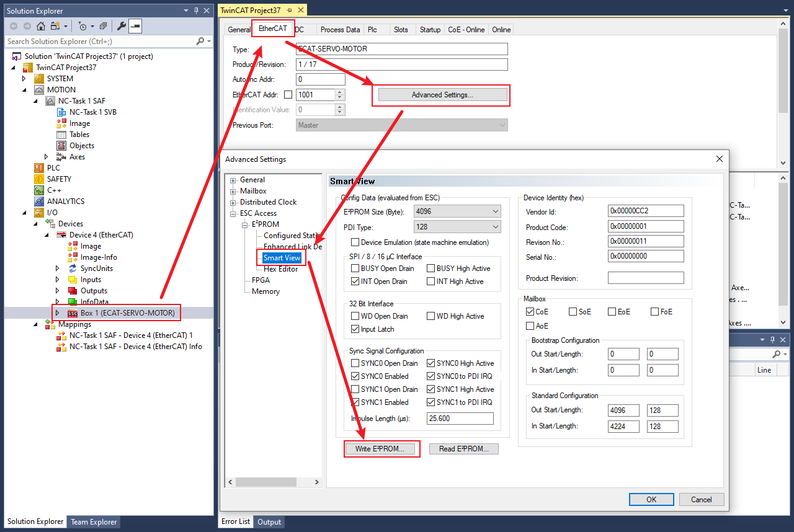Screen dimensions: 794x532
Task: Click the SYSTEM node icon
Action: (39, 79)
